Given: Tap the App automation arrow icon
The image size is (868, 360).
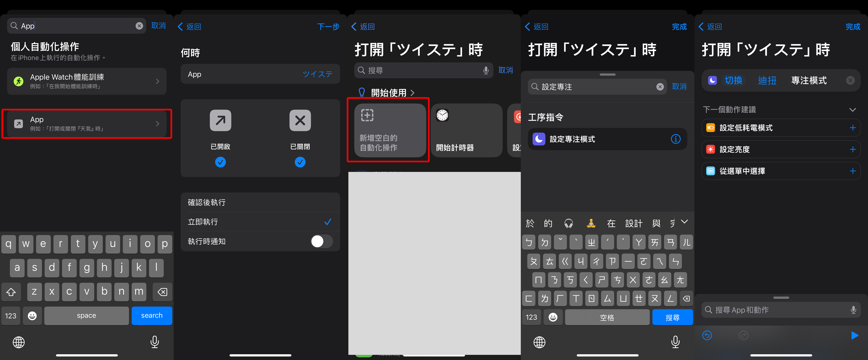Looking at the screenshot, I should (x=19, y=124).
